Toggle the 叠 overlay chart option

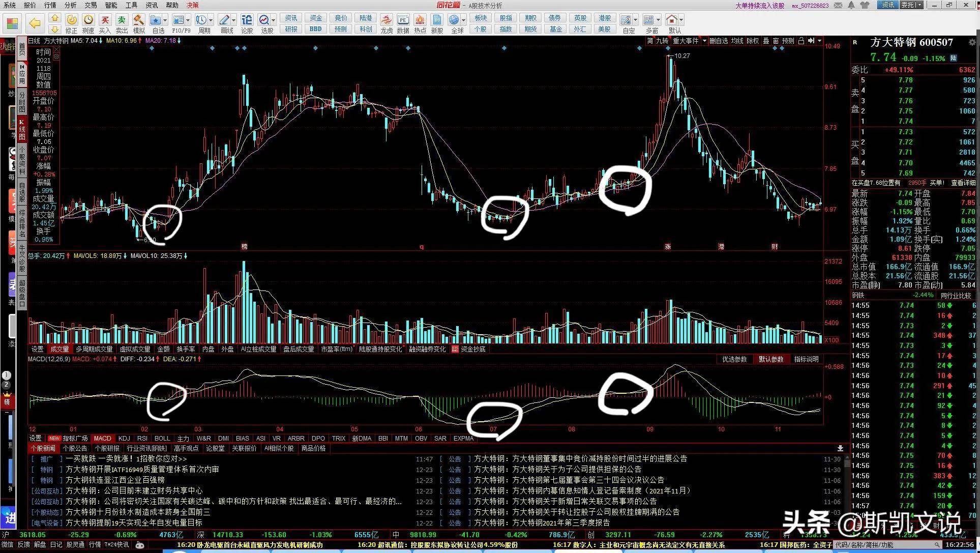766,41
